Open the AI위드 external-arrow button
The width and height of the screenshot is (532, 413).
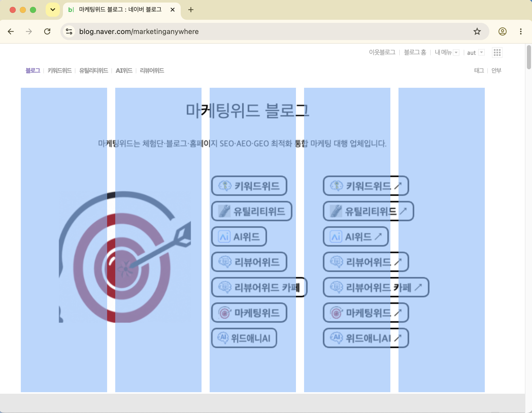pos(356,236)
